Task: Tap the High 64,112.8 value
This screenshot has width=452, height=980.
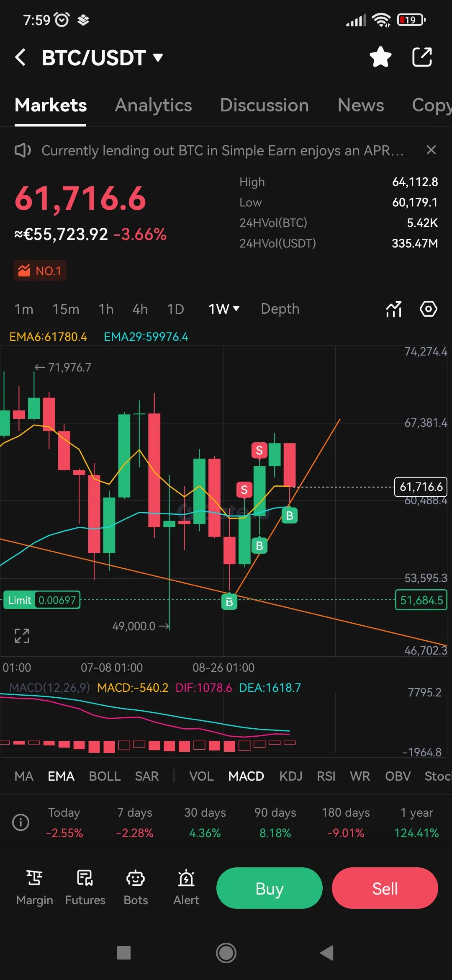Action: coord(415,182)
